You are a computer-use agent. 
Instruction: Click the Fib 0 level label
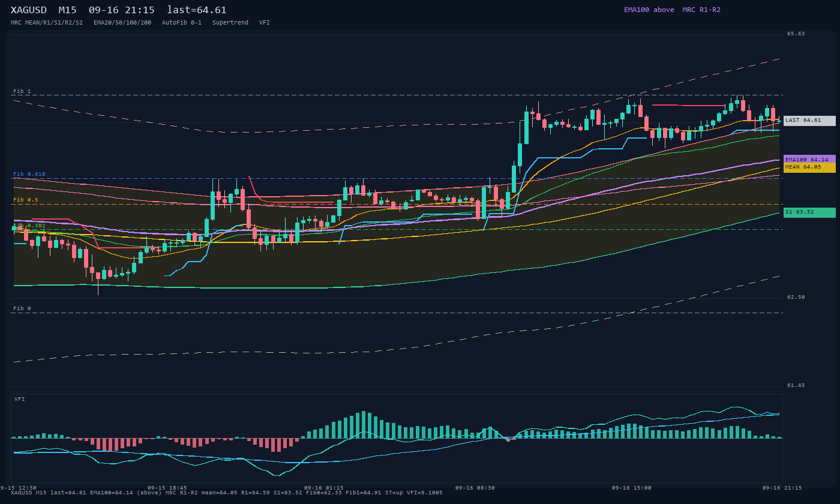tap(22, 308)
